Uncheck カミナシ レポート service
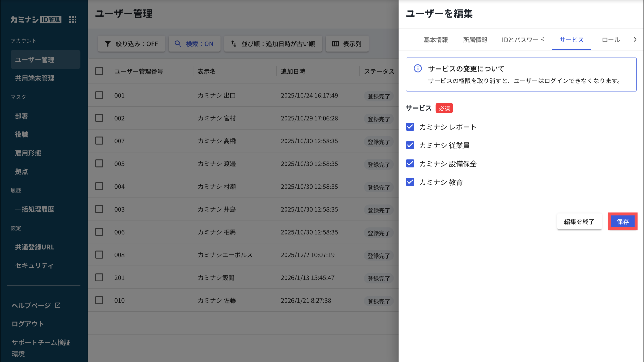644x362 pixels. tap(410, 127)
